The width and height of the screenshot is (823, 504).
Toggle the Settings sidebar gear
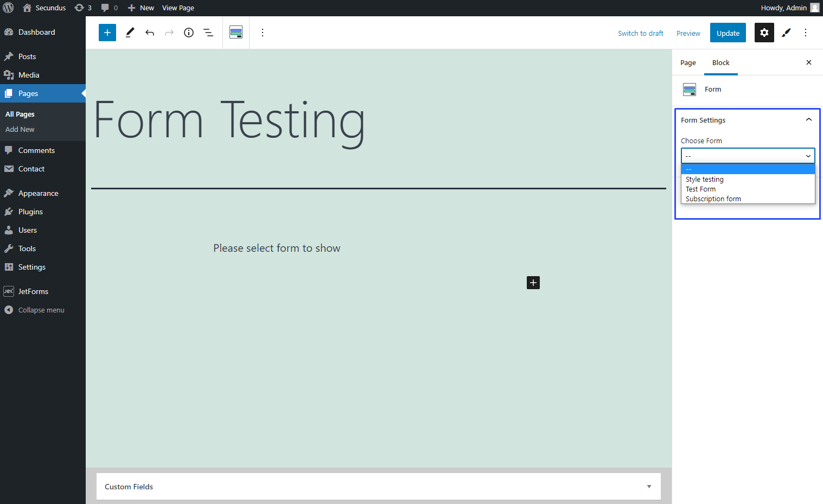764,33
